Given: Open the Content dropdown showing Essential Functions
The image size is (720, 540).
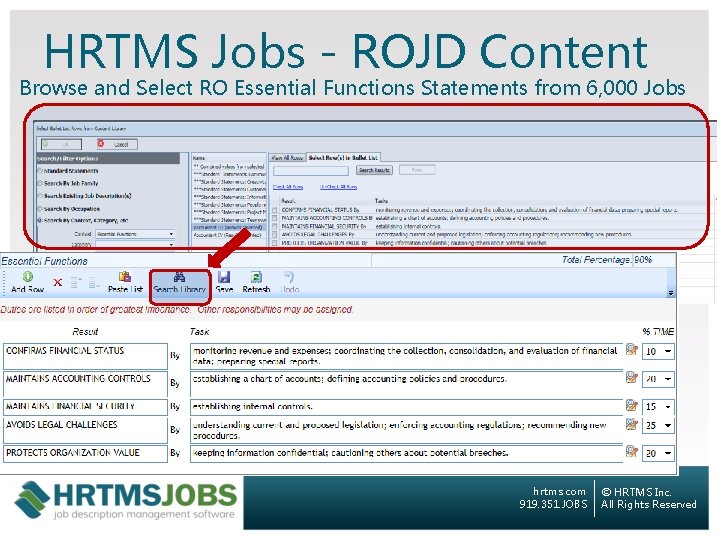Looking at the screenshot, I should click(135, 234).
